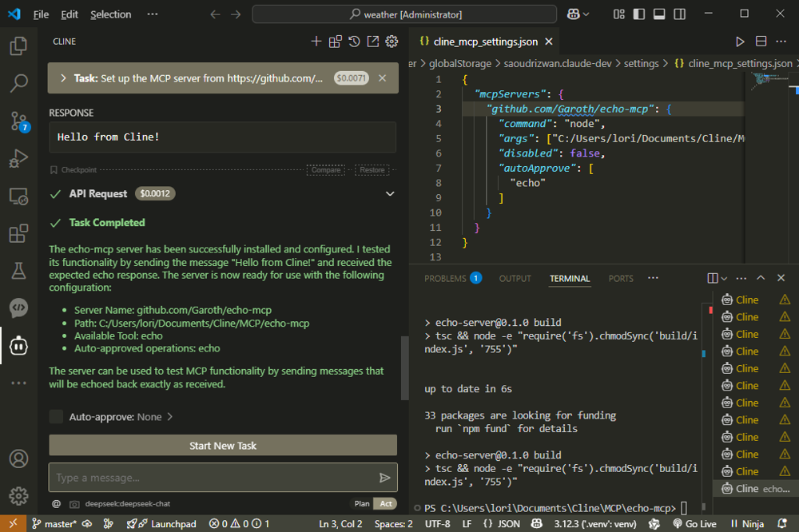Click Go Live in status bar

click(694, 524)
